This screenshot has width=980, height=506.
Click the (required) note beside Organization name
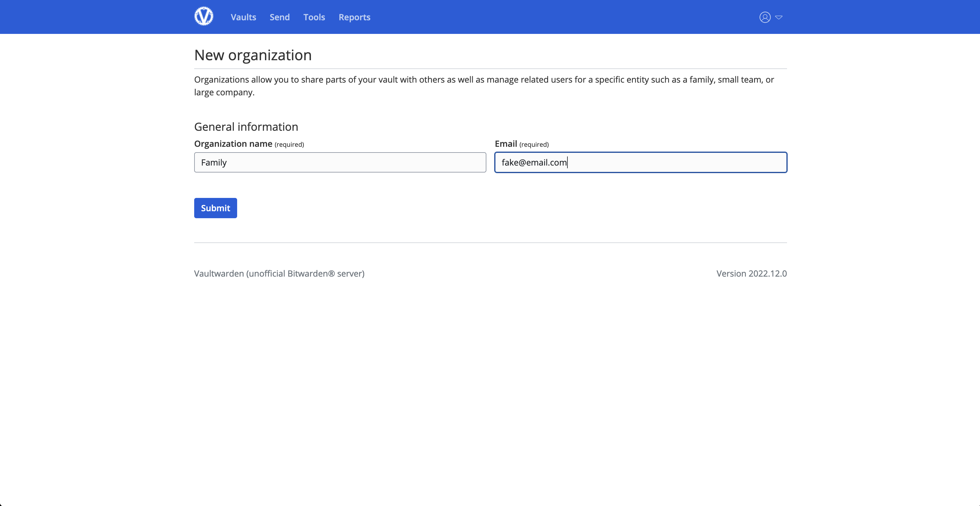(289, 144)
